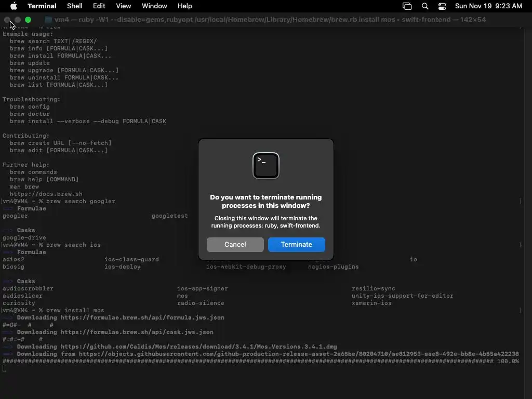Click the 'xamarin-ios' cask result
532x399 pixels.
(371, 303)
